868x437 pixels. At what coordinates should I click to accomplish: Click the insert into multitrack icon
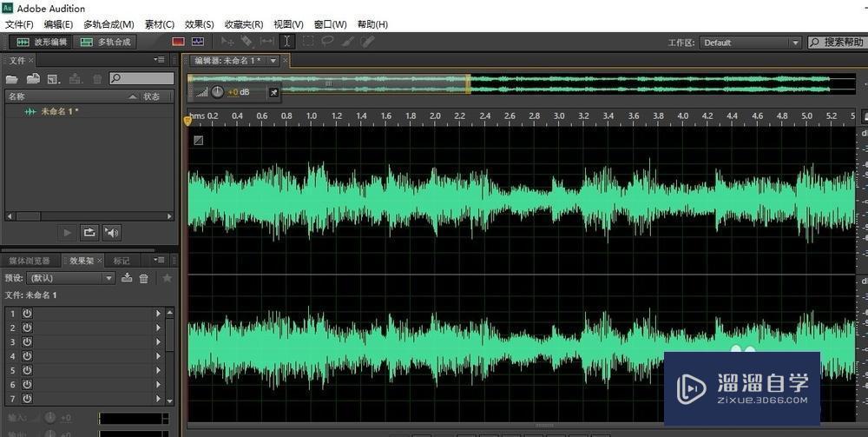click(76, 79)
